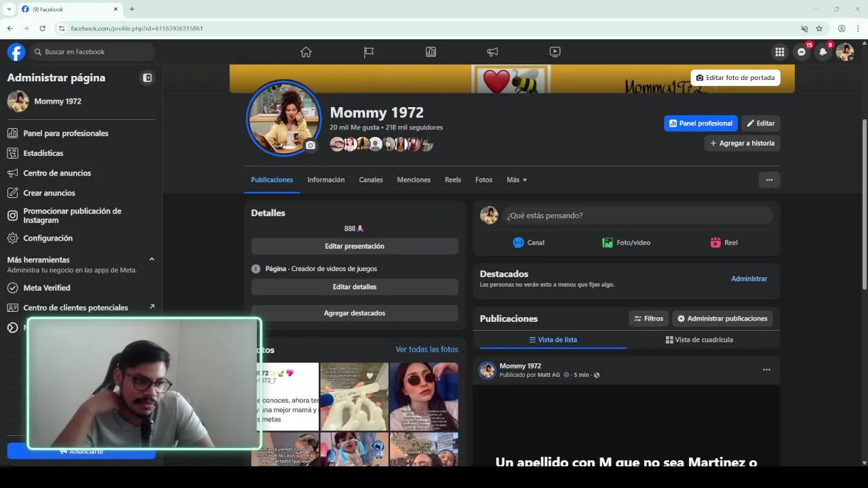
Task: Click Buscar en Facebook search box
Action: (92, 52)
